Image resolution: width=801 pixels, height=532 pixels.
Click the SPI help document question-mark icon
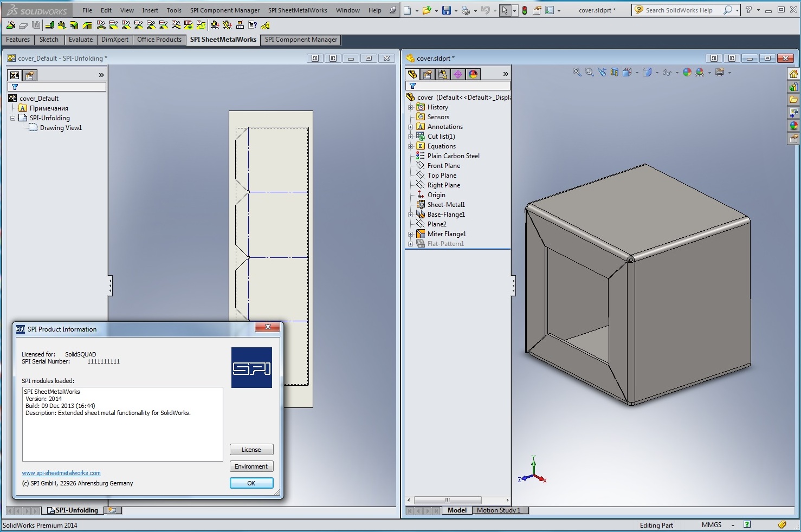pyautogui.click(x=253, y=25)
